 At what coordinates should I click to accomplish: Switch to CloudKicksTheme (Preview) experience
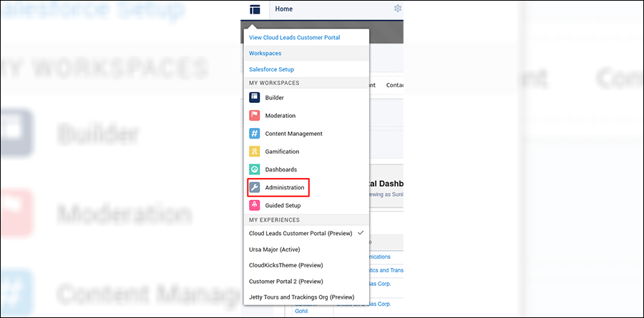(x=286, y=265)
